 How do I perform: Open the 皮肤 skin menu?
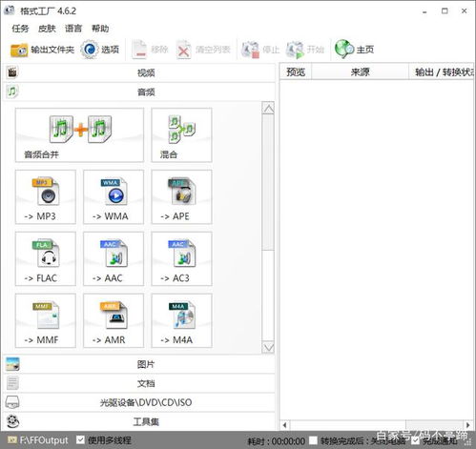click(x=47, y=29)
